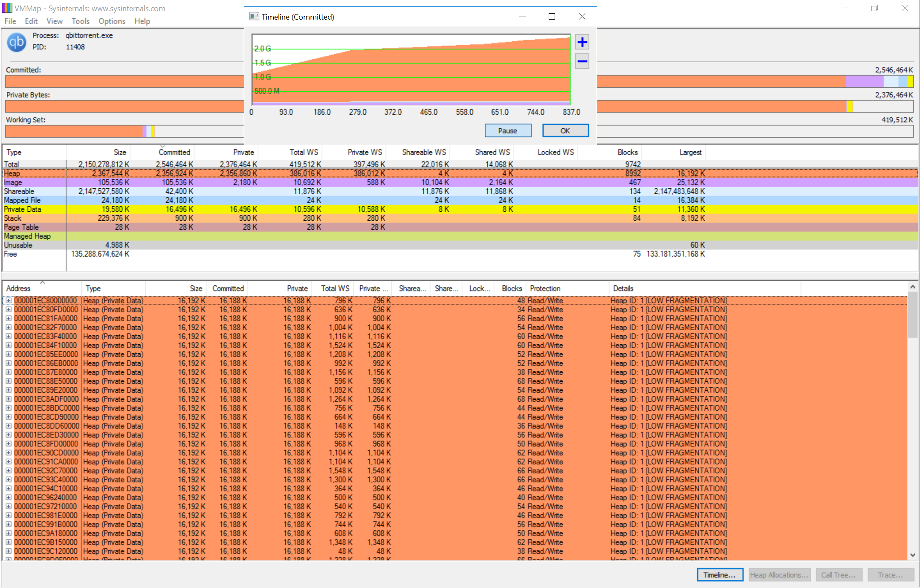Screen dimensions: 920x588
Task: Close the Timeline (Committed) dialog
Action: tap(582, 17)
